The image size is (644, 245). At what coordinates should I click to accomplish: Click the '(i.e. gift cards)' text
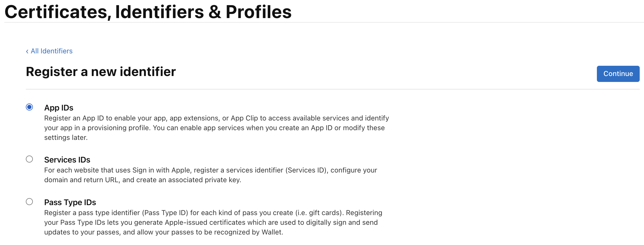(320, 213)
